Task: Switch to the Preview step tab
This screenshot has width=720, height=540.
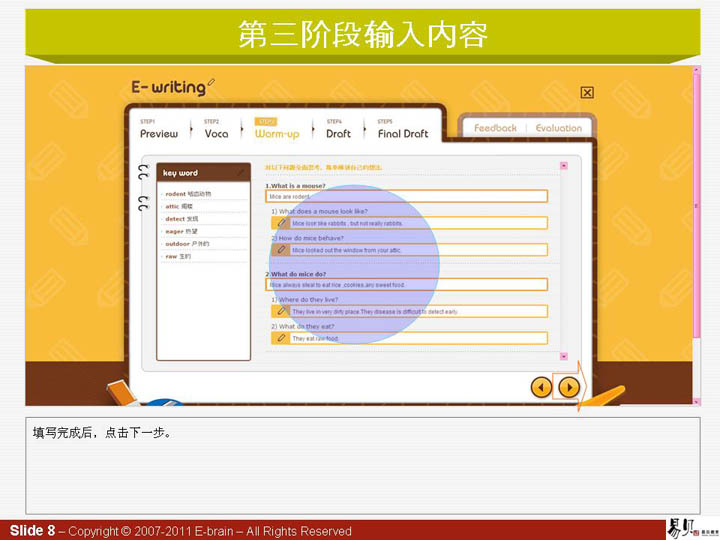Action: pos(159,132)
